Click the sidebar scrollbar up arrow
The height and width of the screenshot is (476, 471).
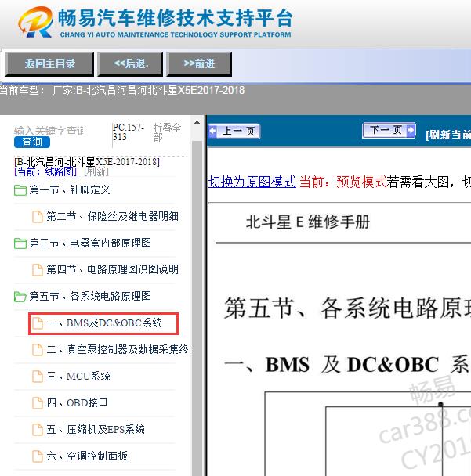[197, 123]
